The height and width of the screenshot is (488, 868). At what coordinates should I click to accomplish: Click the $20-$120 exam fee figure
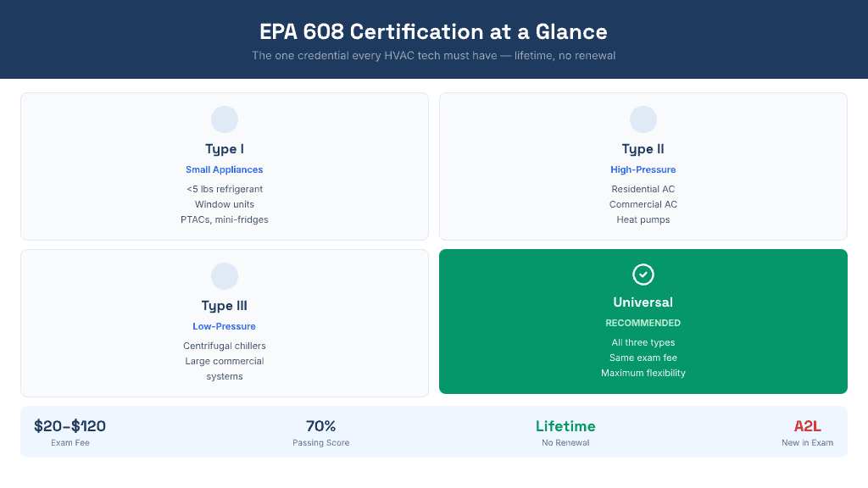(70, 426)
